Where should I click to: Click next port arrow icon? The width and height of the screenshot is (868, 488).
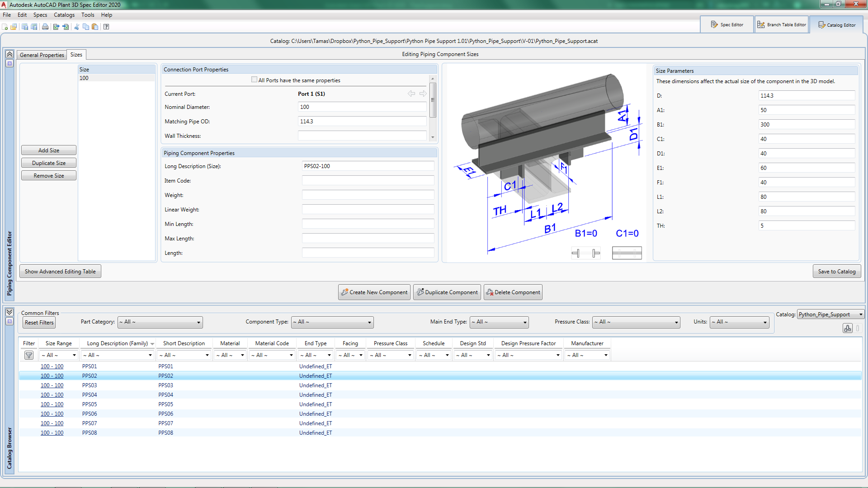[423, 94]
